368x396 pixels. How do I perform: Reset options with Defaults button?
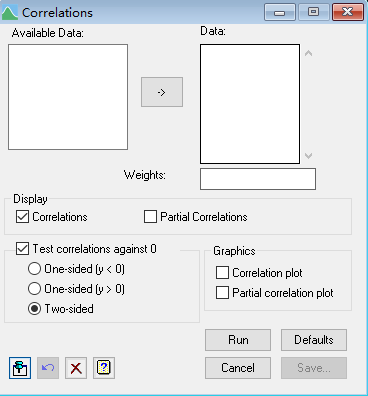(314, 340)
